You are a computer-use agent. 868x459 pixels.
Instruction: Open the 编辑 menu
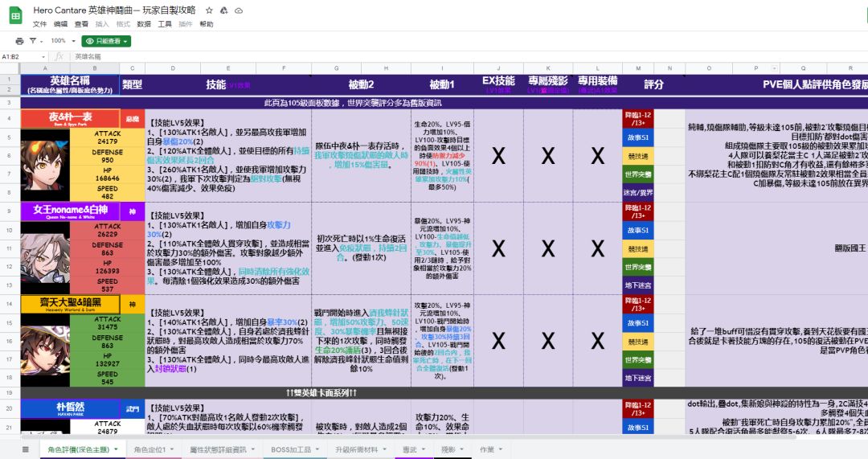point(60,24)
